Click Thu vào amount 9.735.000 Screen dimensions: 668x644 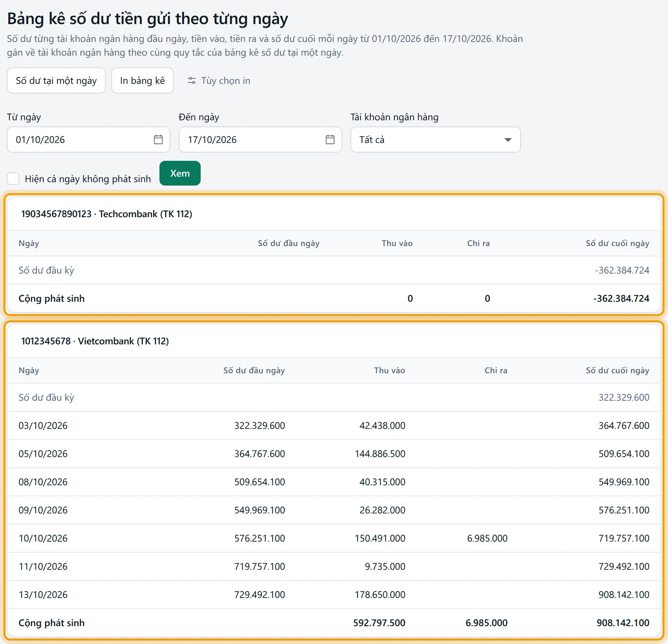point(385,567)
